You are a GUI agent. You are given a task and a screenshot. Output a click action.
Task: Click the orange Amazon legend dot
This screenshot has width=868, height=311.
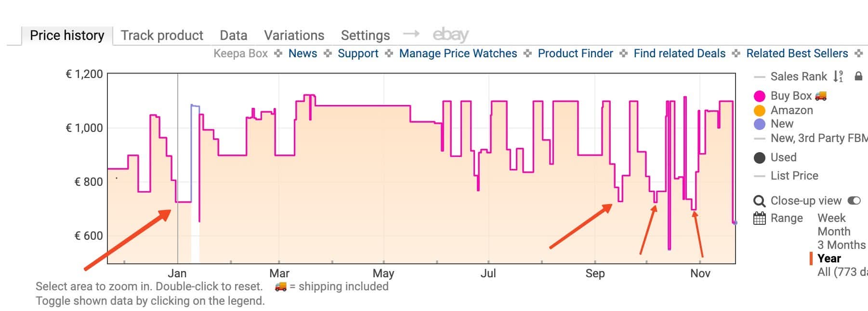point(760,110)
